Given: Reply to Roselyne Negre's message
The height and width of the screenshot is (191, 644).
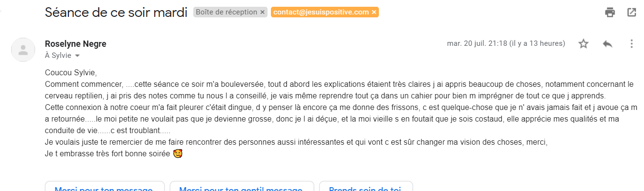Looking at the screenshot, I should 607,44.
